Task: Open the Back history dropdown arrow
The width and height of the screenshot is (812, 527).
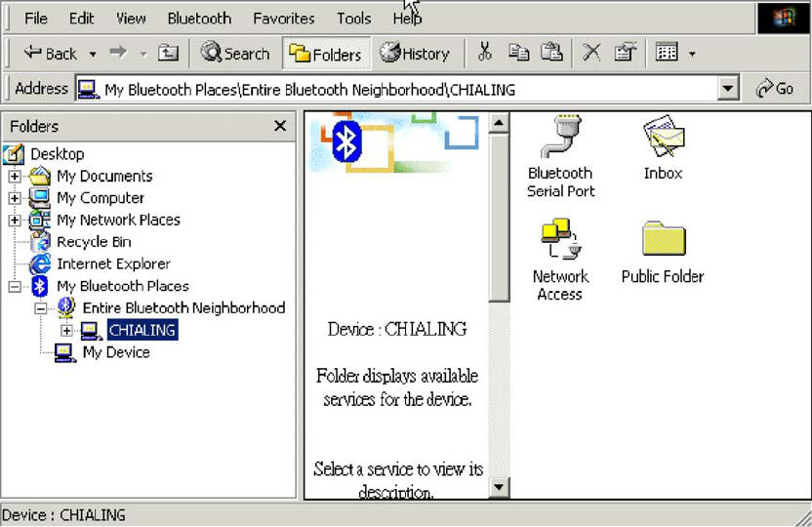Action: [x=92, y=54]
